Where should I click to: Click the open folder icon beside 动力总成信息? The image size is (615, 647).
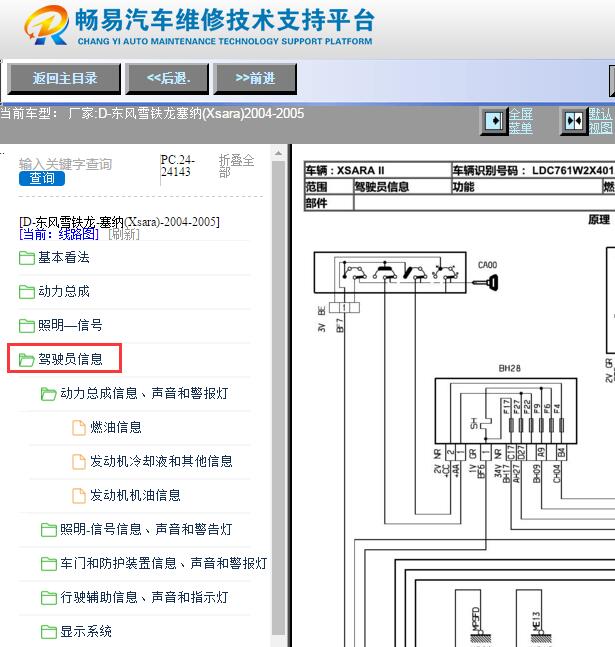49,394
